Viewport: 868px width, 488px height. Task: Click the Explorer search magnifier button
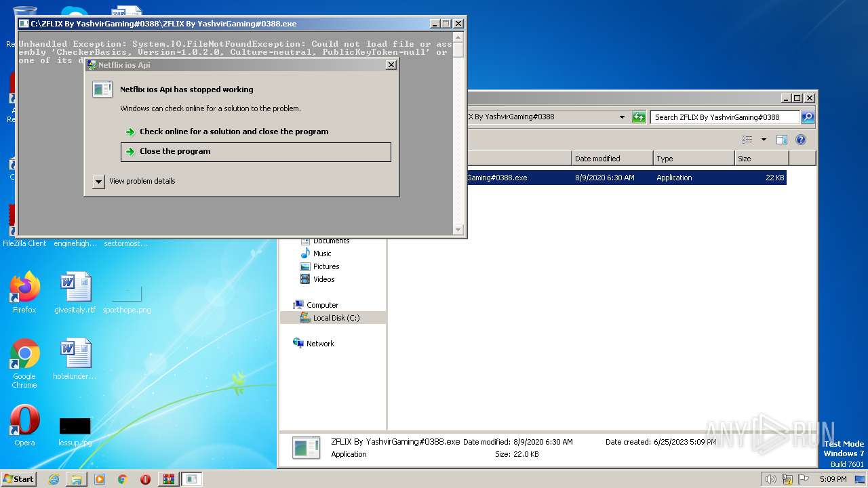807,117
